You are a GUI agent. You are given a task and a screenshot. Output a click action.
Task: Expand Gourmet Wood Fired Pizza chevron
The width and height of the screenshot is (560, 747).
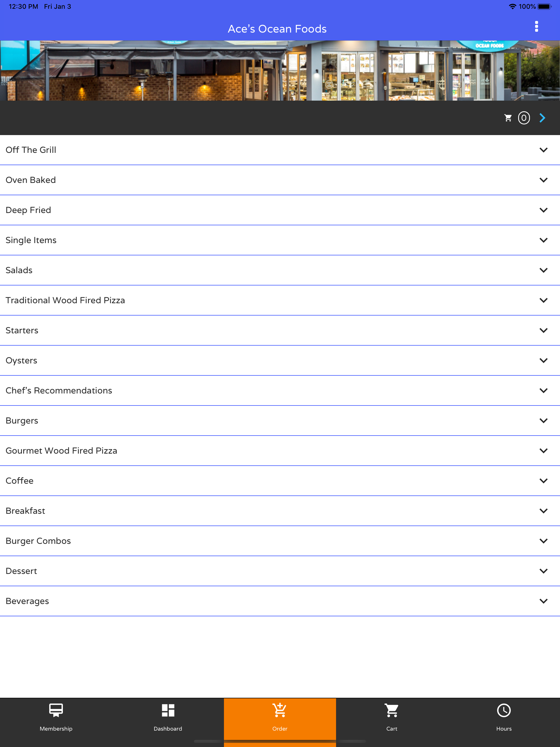click(543, 451)
